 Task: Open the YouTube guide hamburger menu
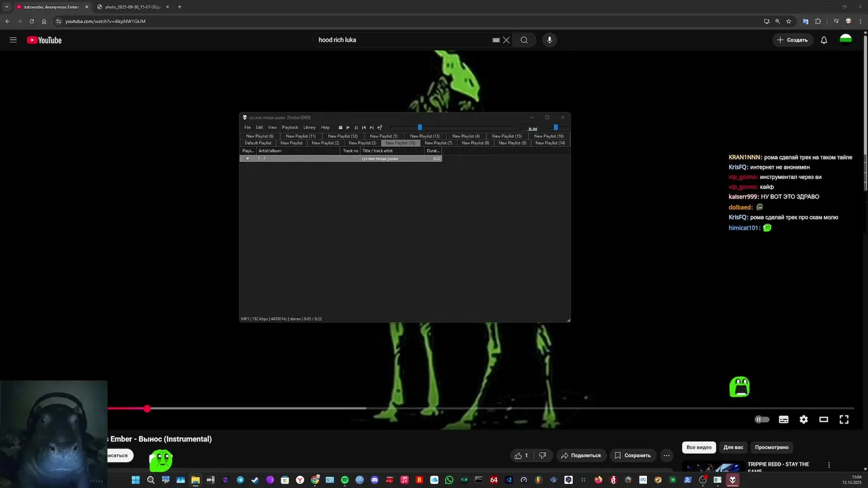13,40
